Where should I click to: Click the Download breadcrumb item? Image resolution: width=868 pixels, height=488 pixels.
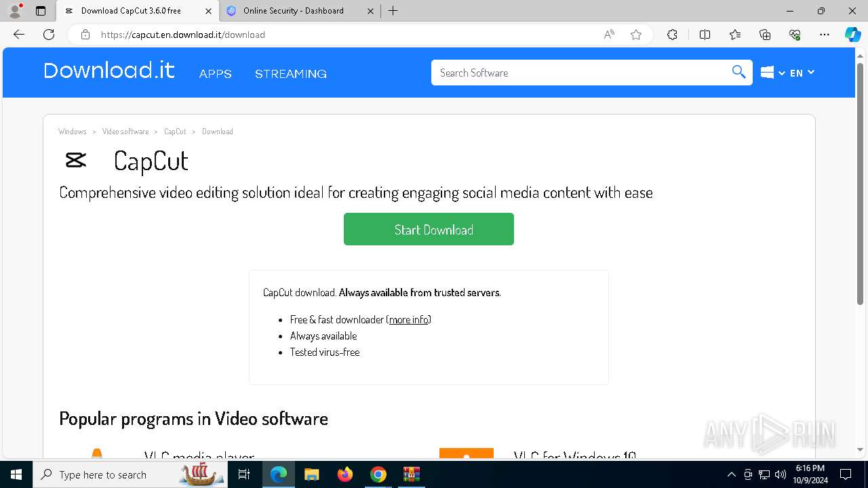tap(218, 131)
